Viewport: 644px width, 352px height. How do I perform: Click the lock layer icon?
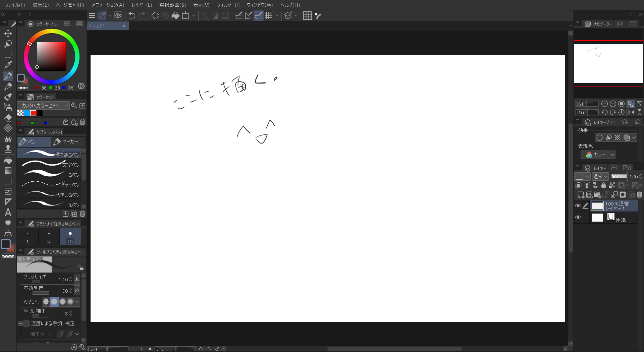point(603,185)
